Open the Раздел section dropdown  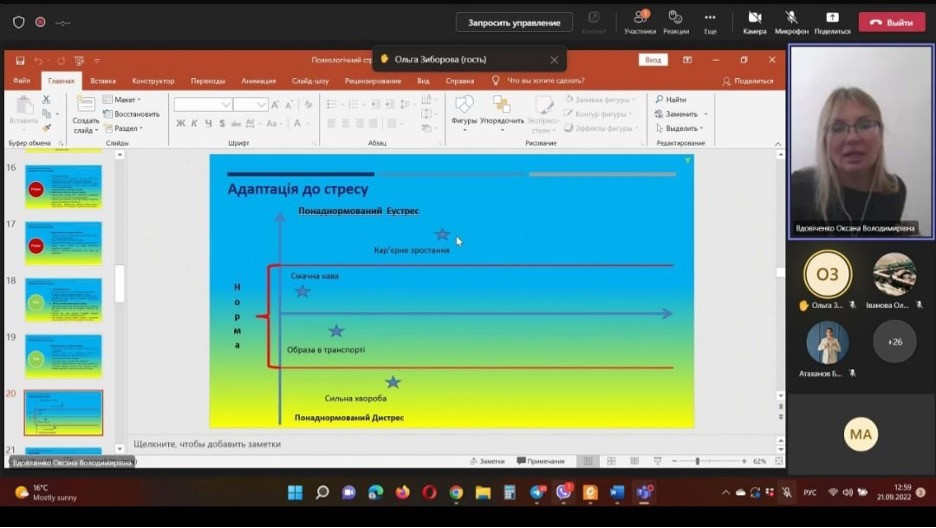[x=123, y=128]
